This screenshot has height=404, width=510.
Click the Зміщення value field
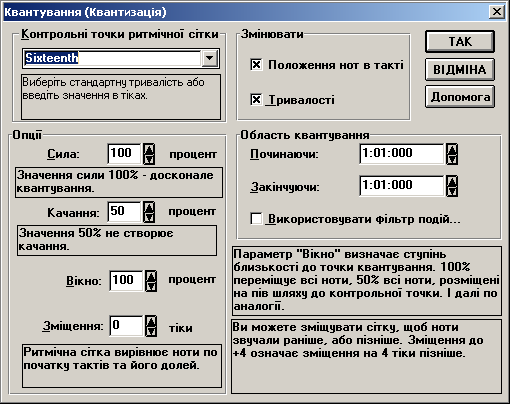127,326
